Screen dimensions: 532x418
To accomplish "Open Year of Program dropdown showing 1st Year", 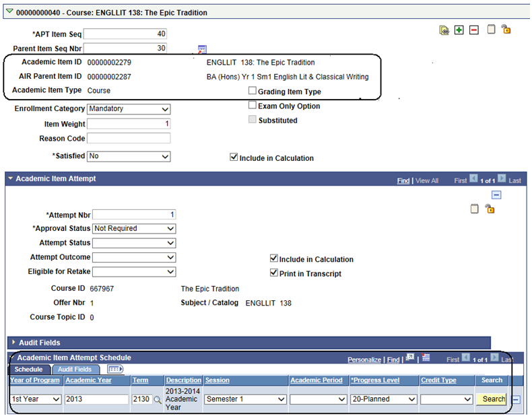I will coord(36,399).
